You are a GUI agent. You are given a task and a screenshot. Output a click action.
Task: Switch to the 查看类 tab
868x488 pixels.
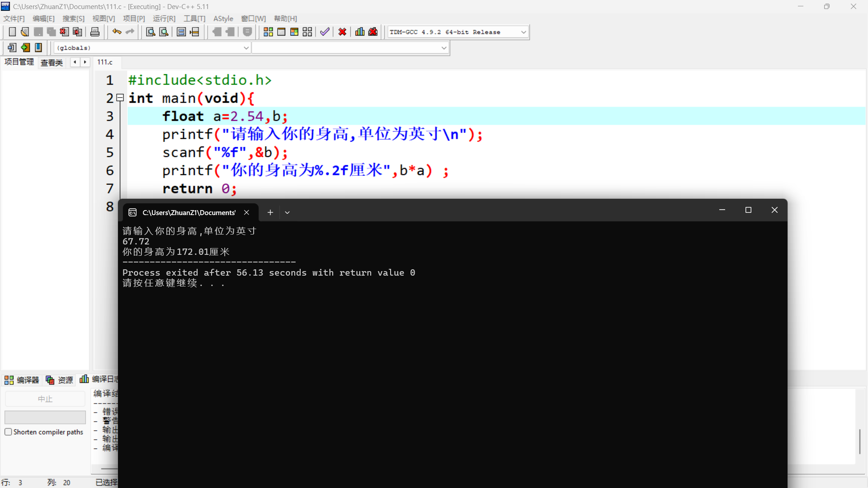(52, 62)
